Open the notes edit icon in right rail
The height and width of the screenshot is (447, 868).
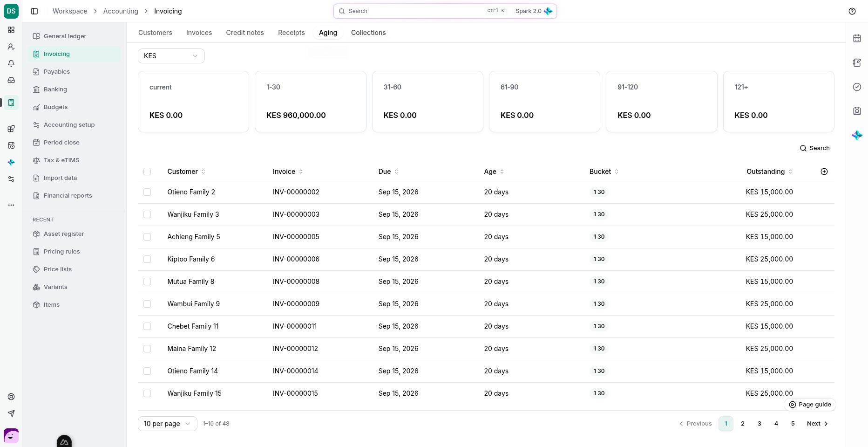857,62
